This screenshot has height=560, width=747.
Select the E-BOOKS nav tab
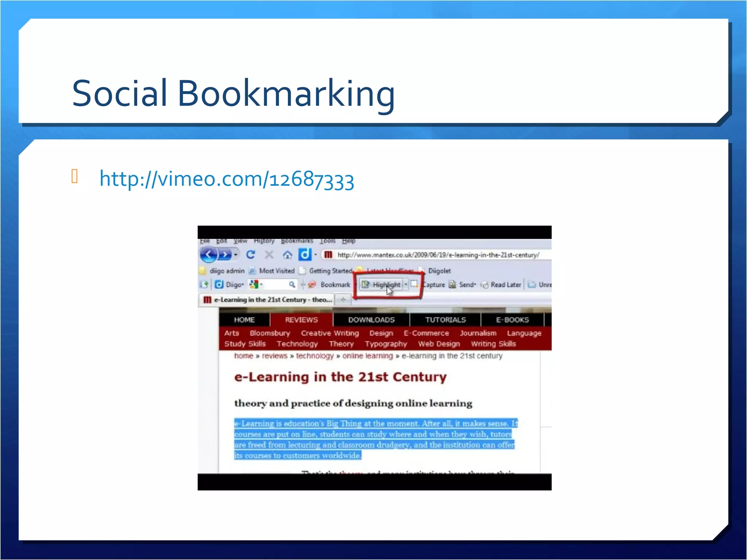click(x=512, y=320)
